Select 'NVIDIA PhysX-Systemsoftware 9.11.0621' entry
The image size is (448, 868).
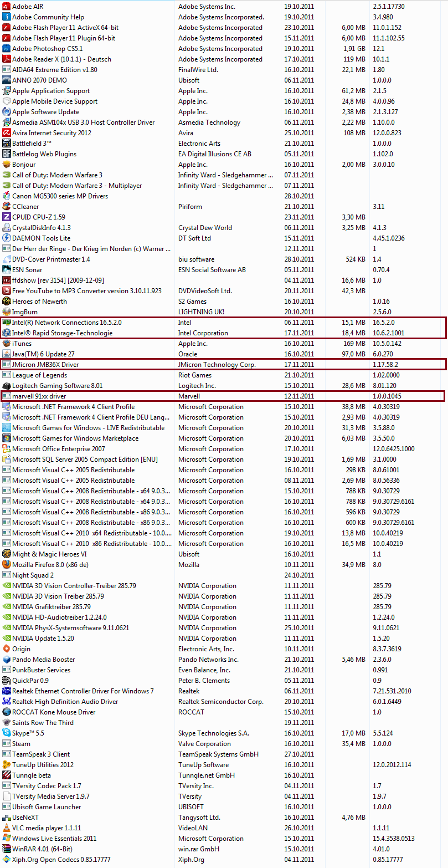tap(71, 628)
